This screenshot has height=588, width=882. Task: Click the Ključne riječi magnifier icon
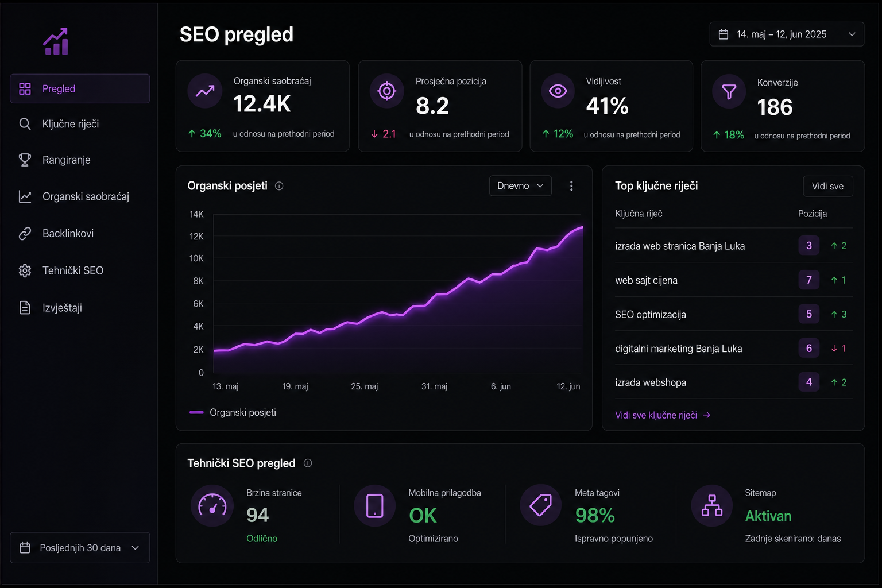click(x=25, y=124)
